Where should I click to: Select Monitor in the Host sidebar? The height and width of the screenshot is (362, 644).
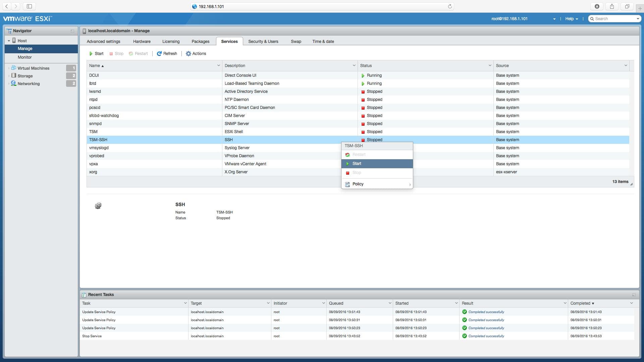tap(25, 57)
